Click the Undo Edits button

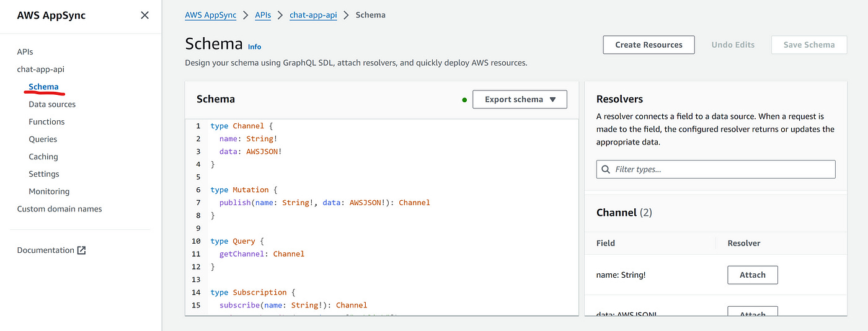click(733, 45)
